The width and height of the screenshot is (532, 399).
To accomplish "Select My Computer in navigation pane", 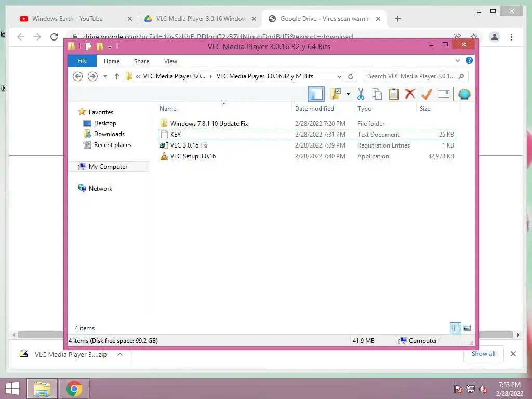I will point(108,167).
